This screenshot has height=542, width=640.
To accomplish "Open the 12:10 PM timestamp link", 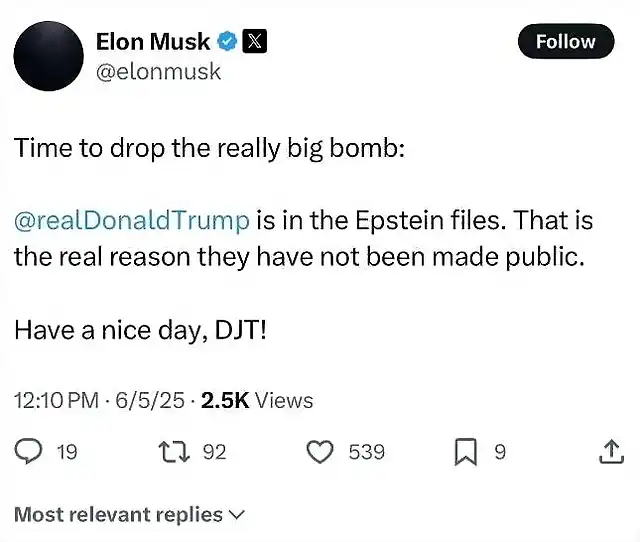I will click(x=56, y=400).
